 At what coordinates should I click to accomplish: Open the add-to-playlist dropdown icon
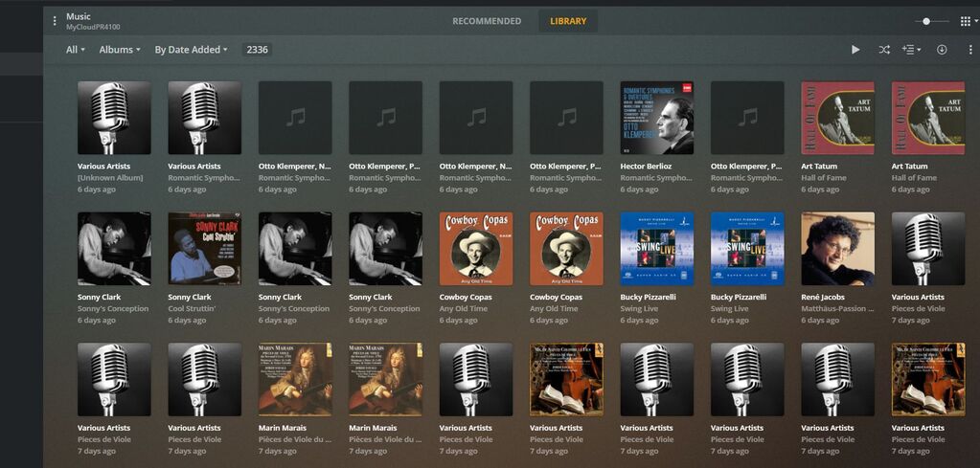(x=911, y=50)
